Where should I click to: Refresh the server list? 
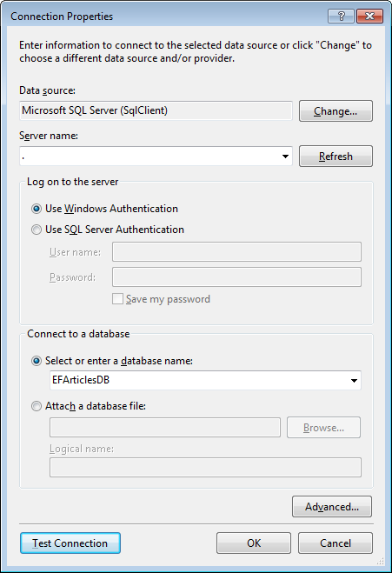[x=336, y=156]
